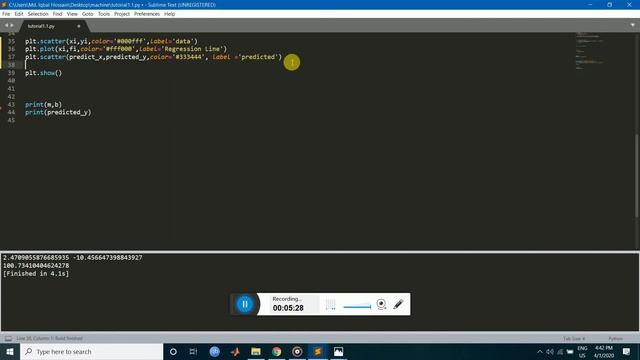Open the screen recorder taskbar icon

pyautogui.click(x=297, y=351)
